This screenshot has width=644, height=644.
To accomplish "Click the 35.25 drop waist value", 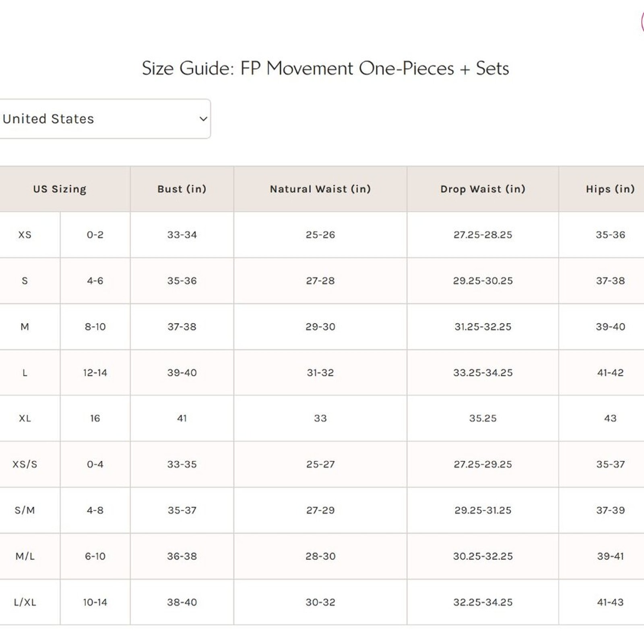I will pyautogui.click(x=483, y=418).
